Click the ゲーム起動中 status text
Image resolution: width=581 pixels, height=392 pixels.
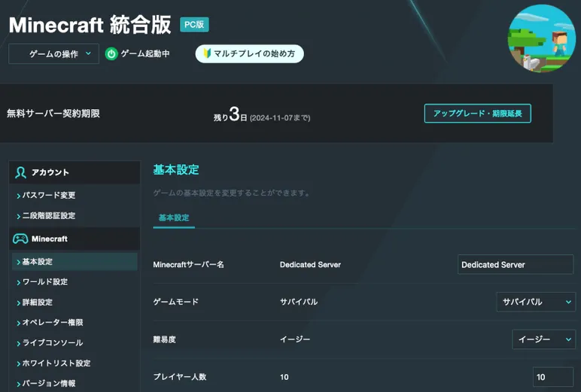click(x=145, y=53)
